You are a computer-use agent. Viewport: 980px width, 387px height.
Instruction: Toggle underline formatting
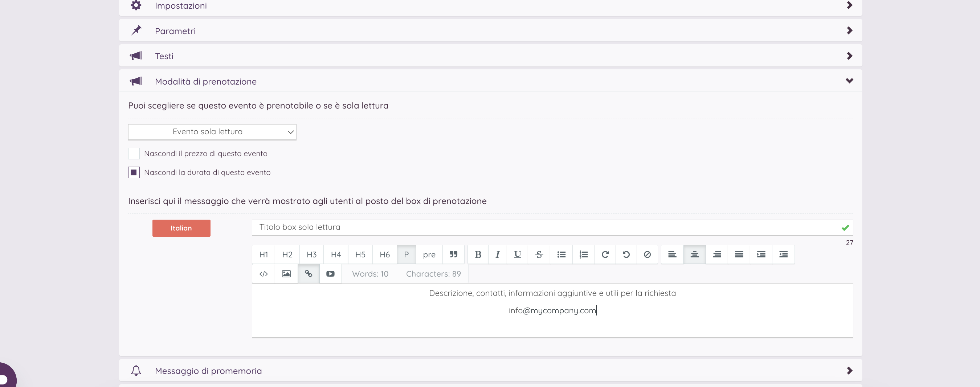coord(517,254)
